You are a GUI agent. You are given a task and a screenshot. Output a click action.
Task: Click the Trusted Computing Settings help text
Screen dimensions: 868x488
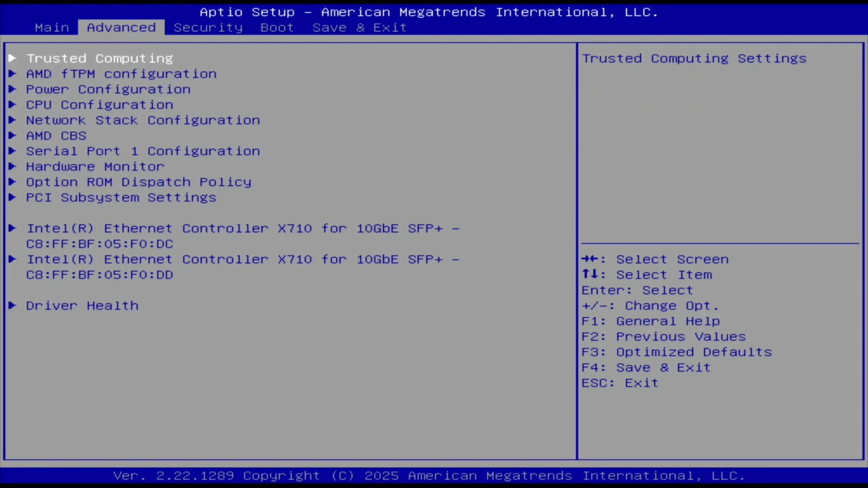point(694,59)
